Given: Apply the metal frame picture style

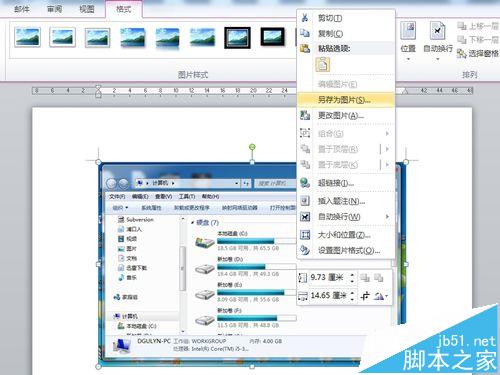Looking at the screenshot, I should [x=97, y=37].
